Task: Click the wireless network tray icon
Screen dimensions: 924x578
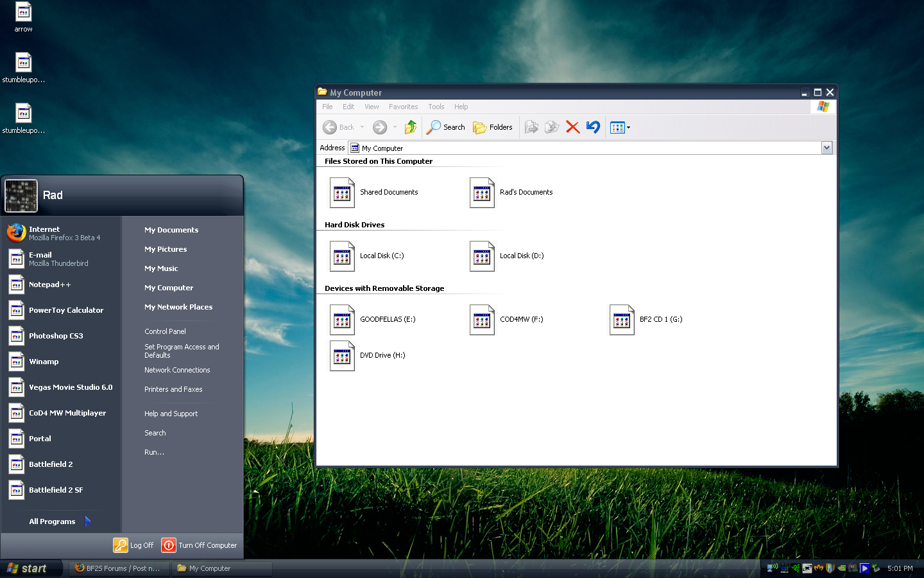Action: (773, 568)
